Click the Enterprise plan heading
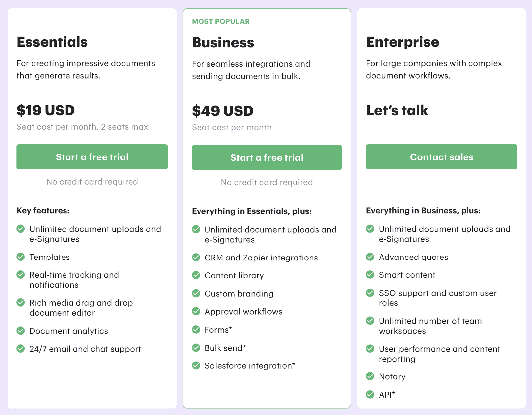 click(403, 42)
